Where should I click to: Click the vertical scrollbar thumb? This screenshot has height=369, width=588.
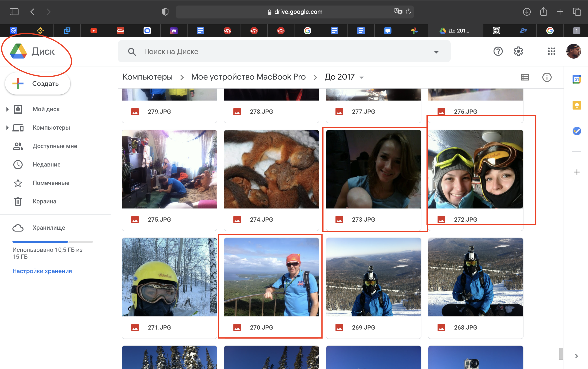(561, 354)
